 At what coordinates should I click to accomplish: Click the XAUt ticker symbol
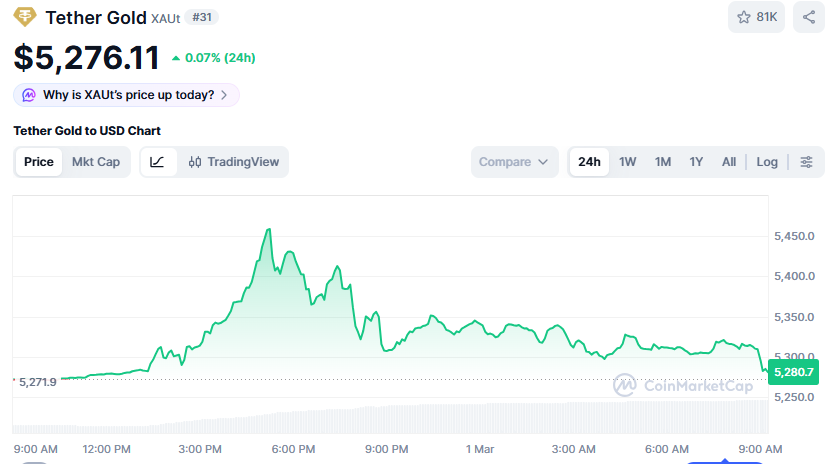pos(165,19)
